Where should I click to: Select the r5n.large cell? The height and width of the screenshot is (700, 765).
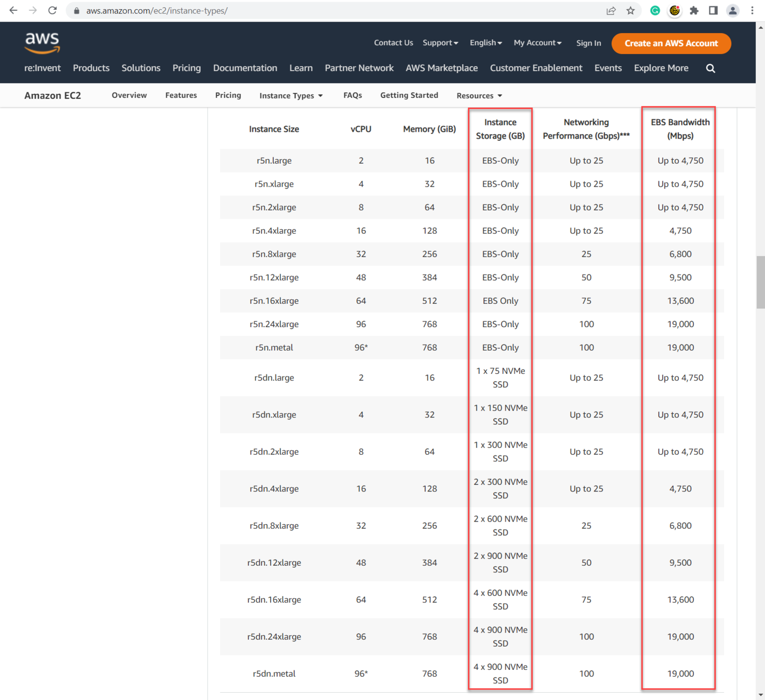(274, 161)
